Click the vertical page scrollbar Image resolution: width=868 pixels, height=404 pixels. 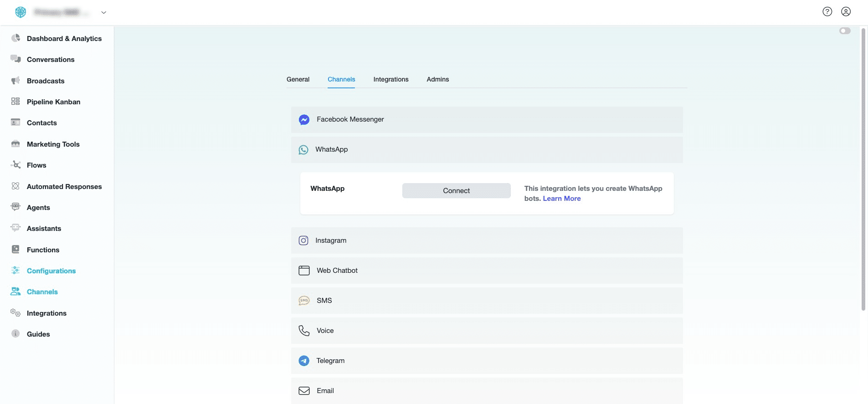863,169
